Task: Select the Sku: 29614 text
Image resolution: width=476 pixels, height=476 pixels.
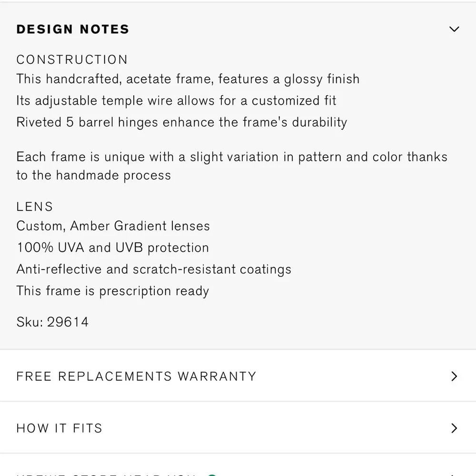Action: 52,322
